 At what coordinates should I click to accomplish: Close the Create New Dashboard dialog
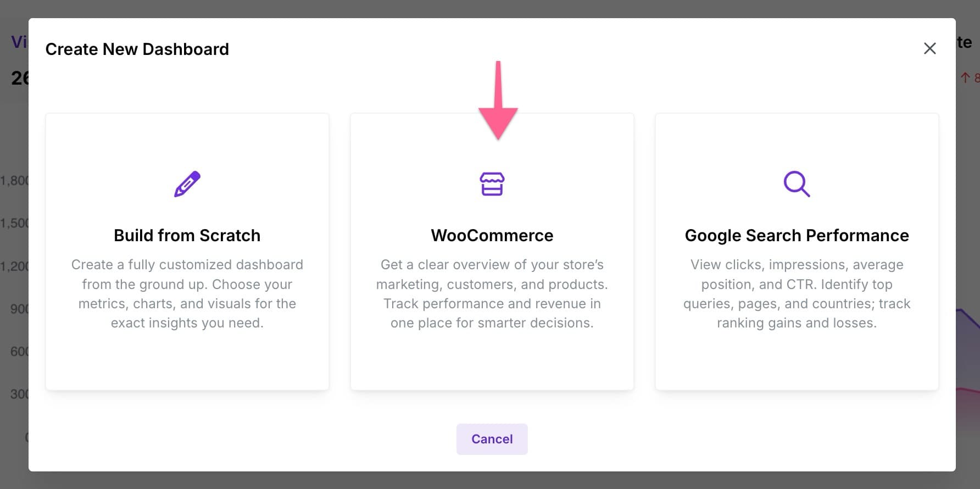click(x=929, y=48)
